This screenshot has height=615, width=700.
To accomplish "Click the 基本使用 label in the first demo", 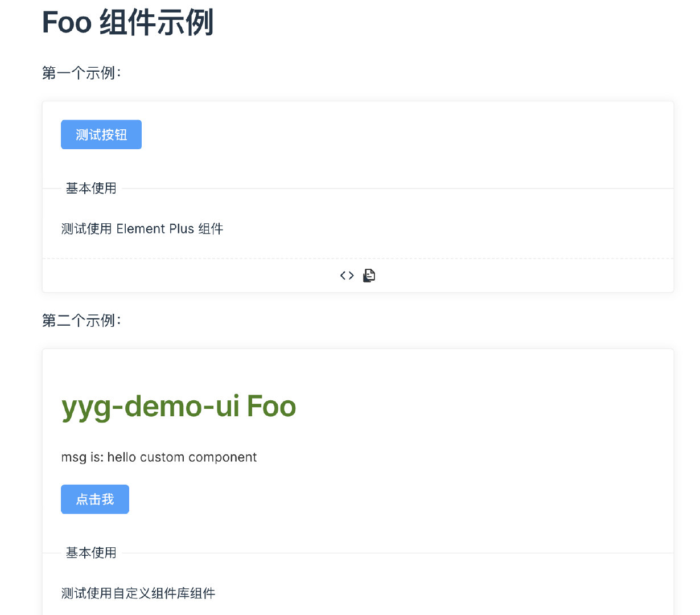I will point(91,188).
